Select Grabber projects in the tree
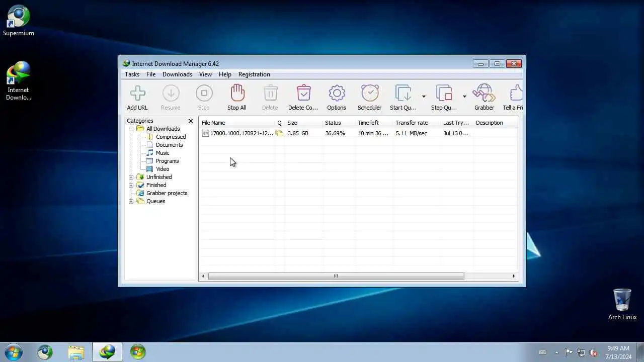The height and width of the screenshot is (362, 644). [167, 193]
